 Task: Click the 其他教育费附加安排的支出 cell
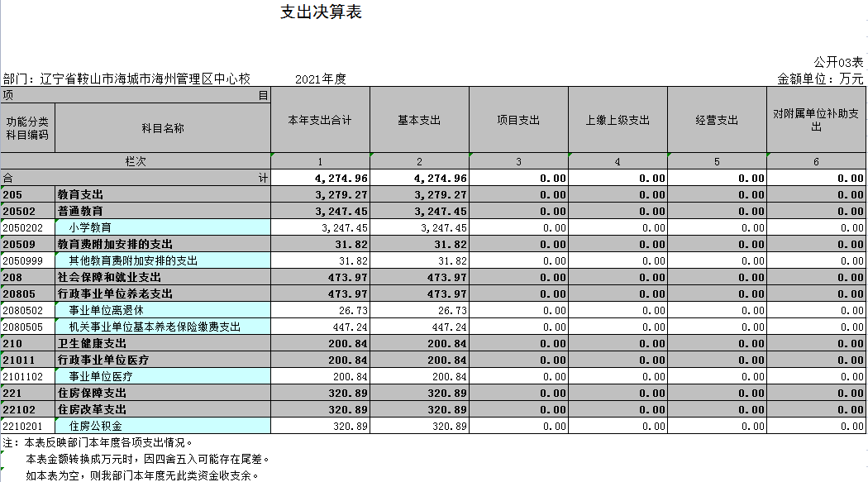163,260
